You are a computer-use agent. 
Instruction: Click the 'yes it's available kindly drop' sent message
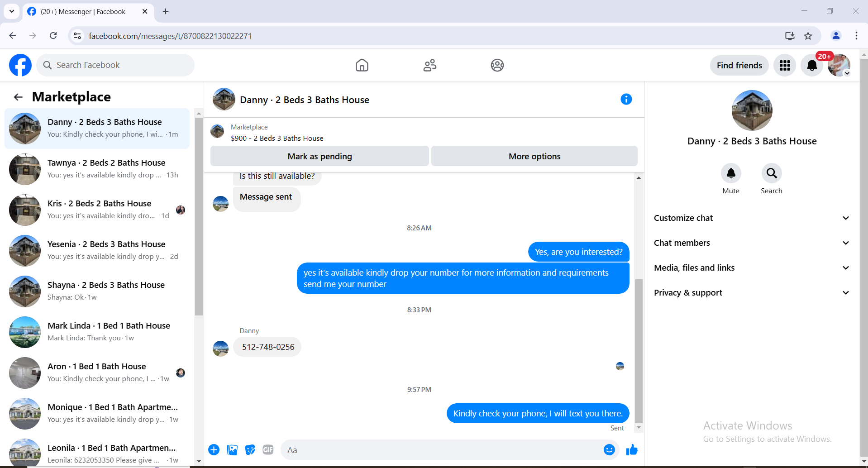coord(463,278)
